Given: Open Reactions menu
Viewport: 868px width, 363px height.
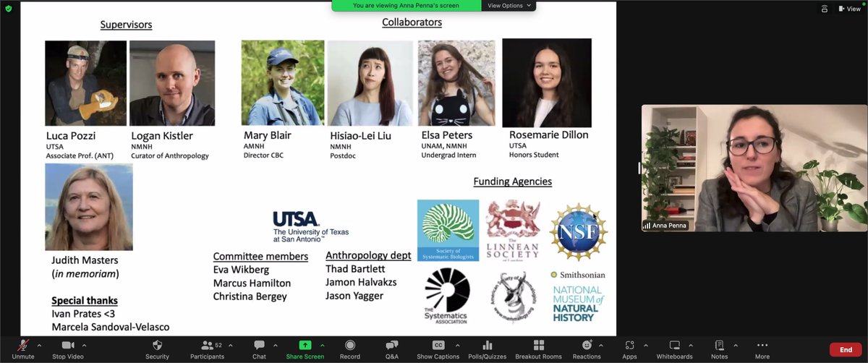Looking at the screenshot, I should (x=587, y=349).
